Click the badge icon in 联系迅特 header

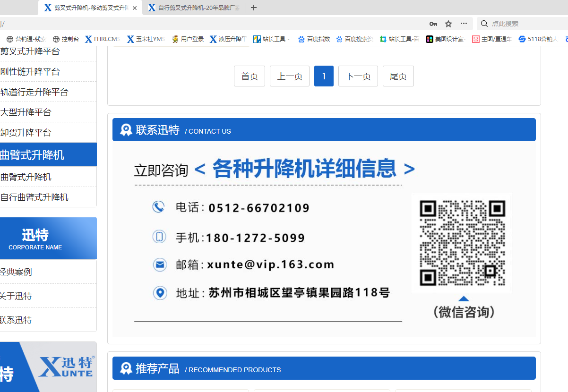[x=126, y=129]
